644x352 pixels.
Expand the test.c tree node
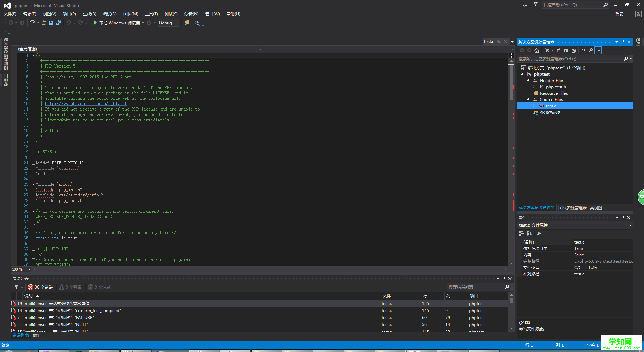click(x=534, y=106)
